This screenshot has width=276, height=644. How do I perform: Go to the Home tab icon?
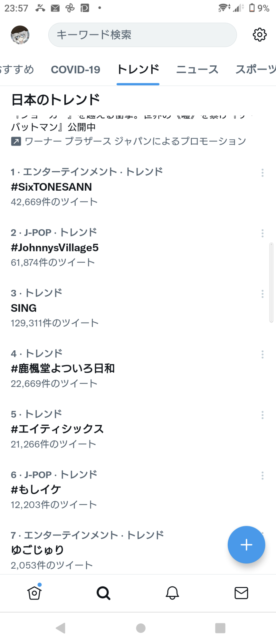[34, 593]
